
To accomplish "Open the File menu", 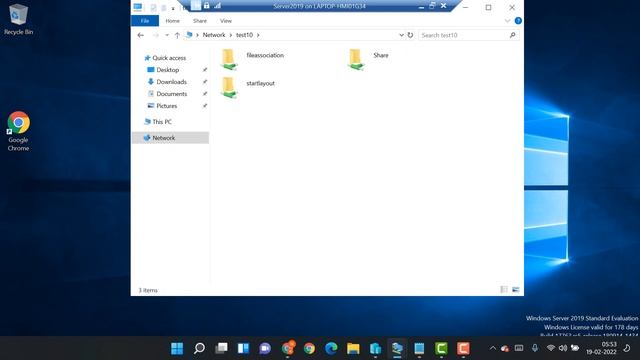I will point(145,21).
